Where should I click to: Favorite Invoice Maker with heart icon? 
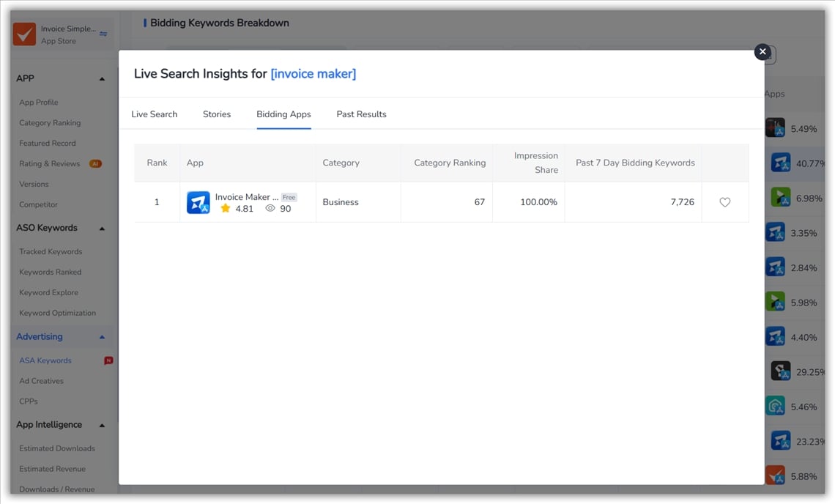[x=724, y=202]
